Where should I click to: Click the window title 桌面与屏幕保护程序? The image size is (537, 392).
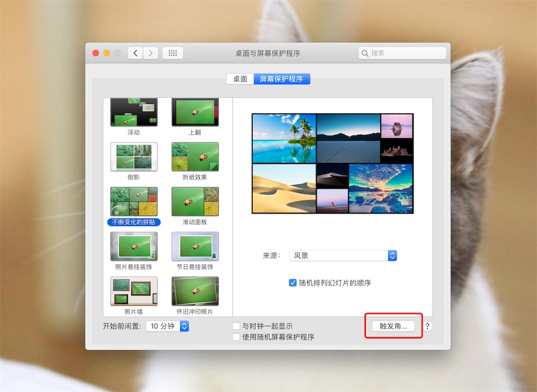pyautogui.click(x=268, y=54)
